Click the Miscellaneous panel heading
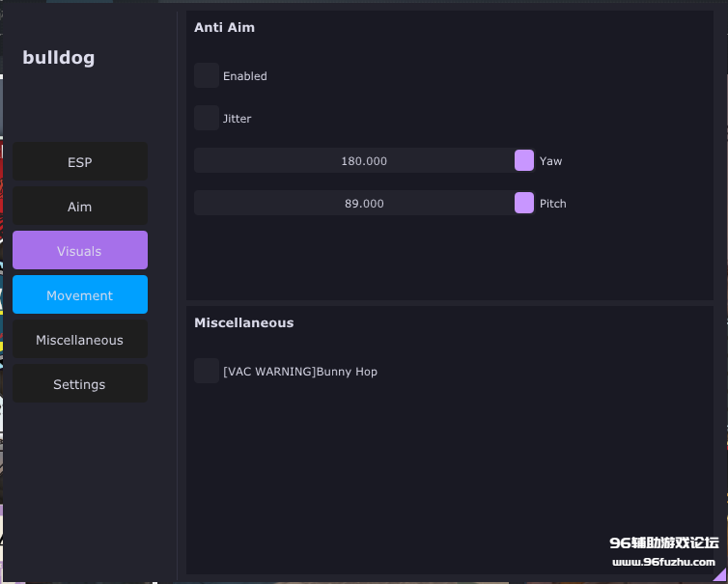This screenshot has height=584, width=728. click(x=243, y=323)
